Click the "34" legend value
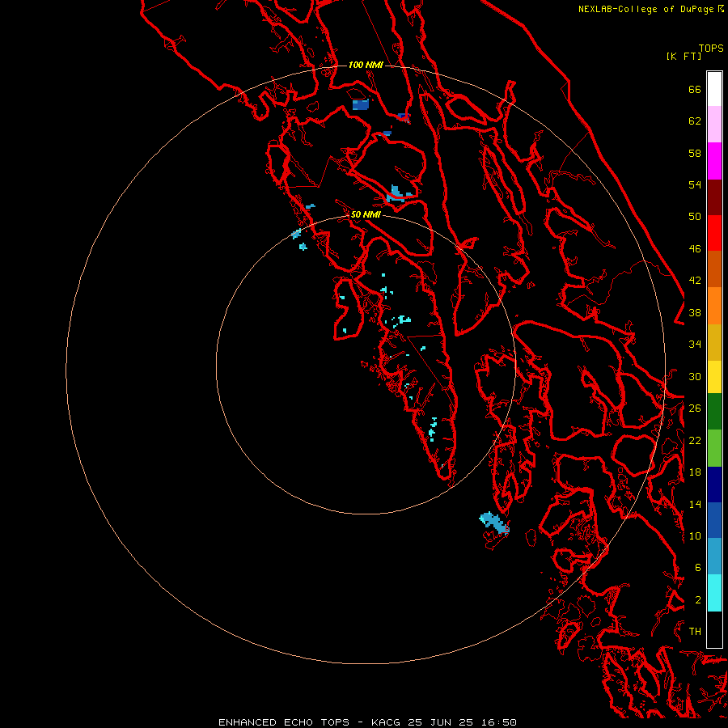 pos(695,345)
